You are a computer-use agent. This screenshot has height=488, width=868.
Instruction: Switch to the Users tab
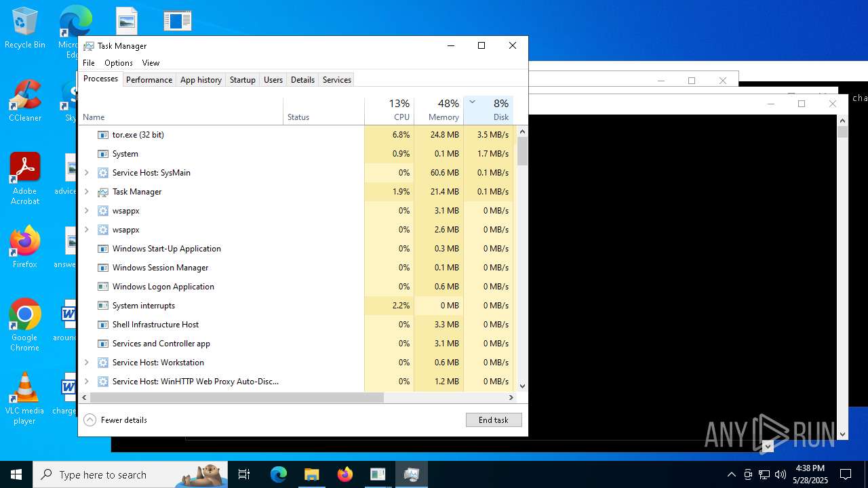(273, 80)
